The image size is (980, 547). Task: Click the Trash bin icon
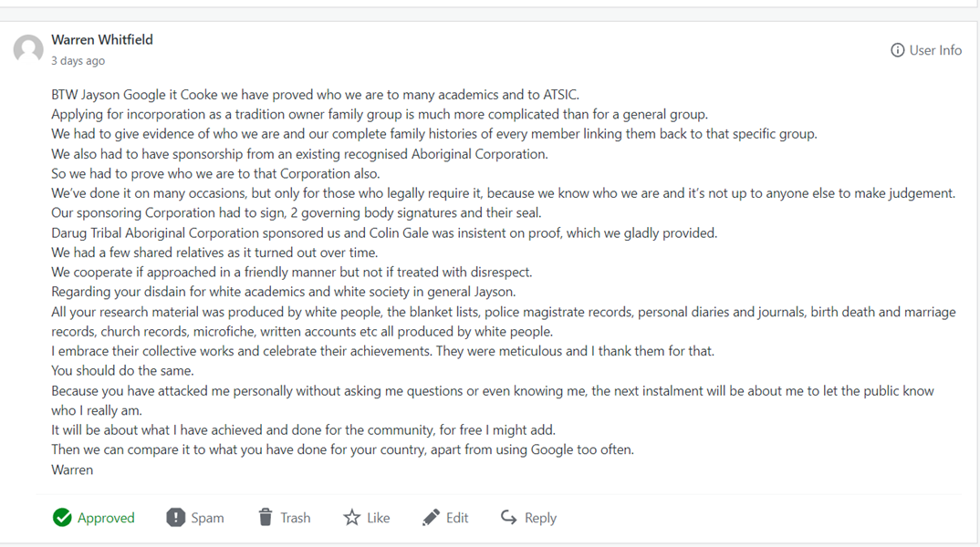point(266,518)
